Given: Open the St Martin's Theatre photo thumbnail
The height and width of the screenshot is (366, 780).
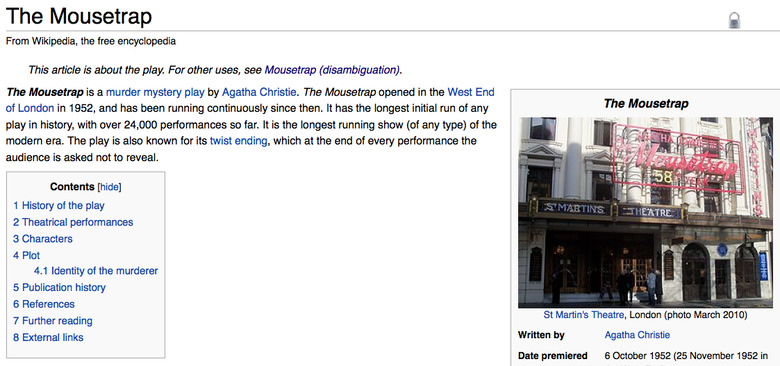Looking at the screenshot, I should [645, 212].
